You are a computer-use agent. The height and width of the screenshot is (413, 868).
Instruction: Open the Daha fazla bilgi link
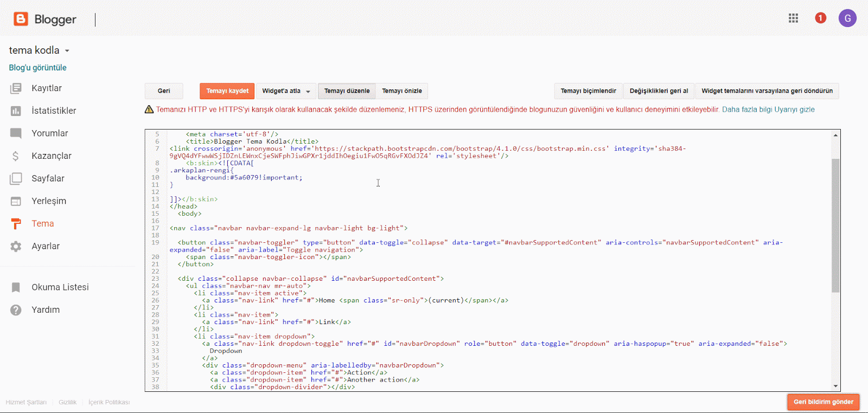click(747, 109)
